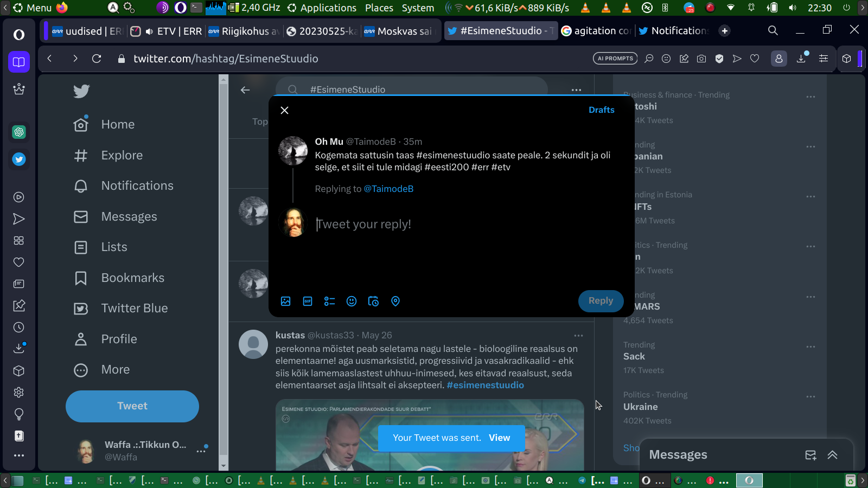Screen dimensions: 868x488
Task: Open Twitter panel in Opera sidebar
Action: pyautogui.click(x=19, y=159)
